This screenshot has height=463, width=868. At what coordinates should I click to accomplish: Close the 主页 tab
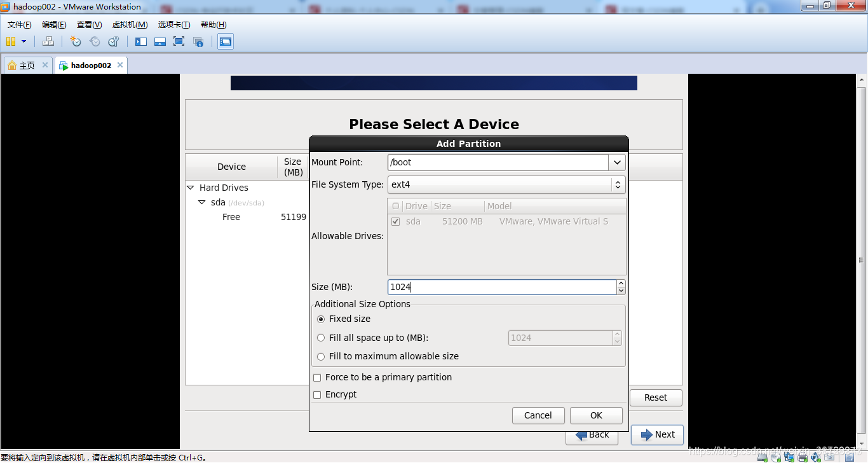pyautogui.click(x=45, y=65)
